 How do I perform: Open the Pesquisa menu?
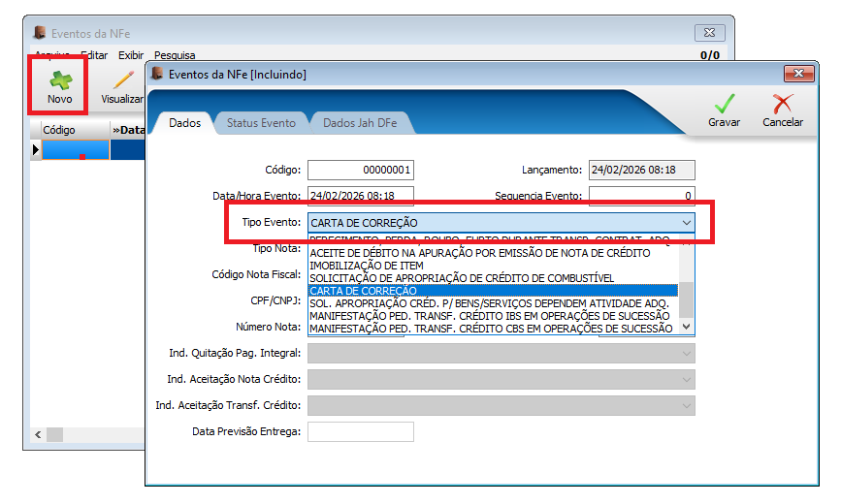pyautogui.click(x=175, y=55)
